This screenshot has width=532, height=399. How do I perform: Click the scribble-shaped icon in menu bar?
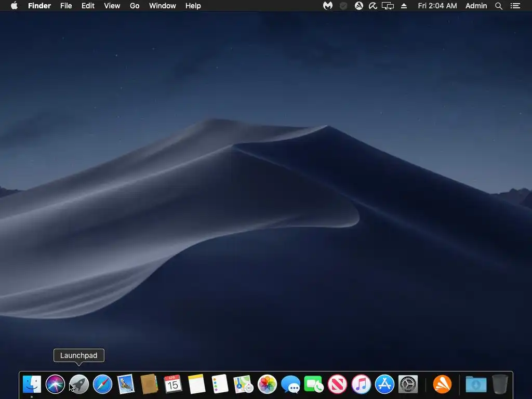(x=373, y=6)
